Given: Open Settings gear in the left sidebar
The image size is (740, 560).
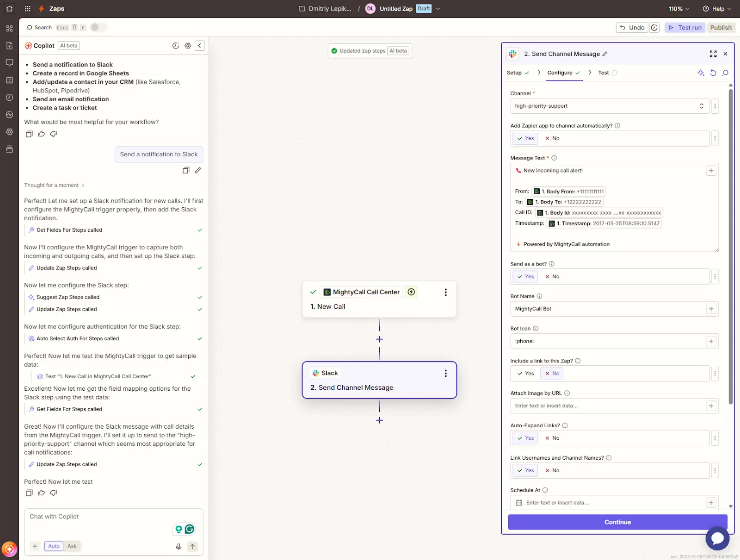Looking at the screenshot, I should 9,132.
